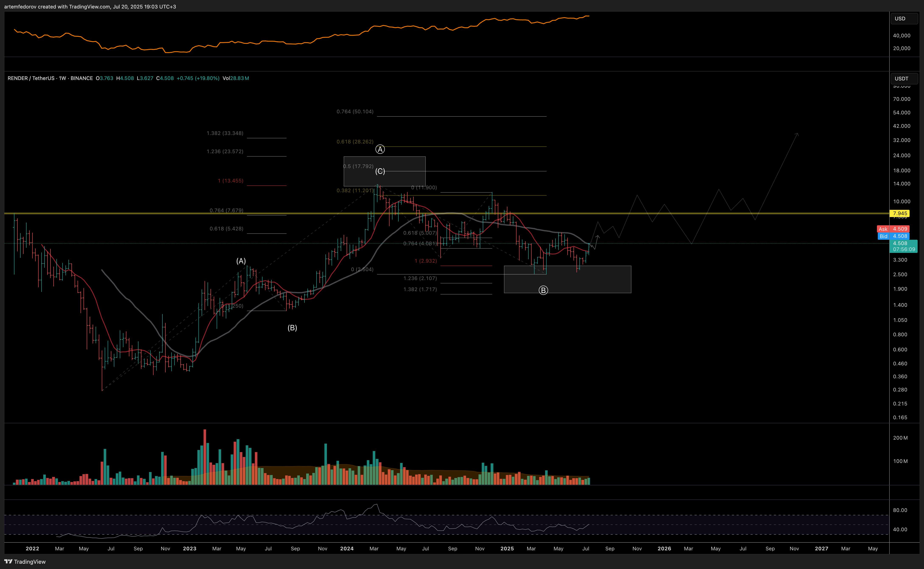Click the 0.764 (50.104) Fibonacci label
This screenshot has width=924, height=569.
[355, 112]
